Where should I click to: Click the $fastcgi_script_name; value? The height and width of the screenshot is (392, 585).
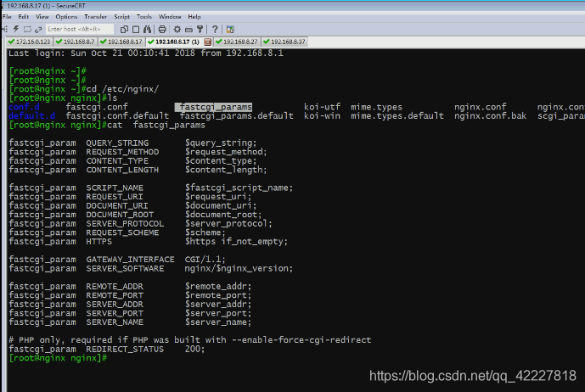coord(239,188)
